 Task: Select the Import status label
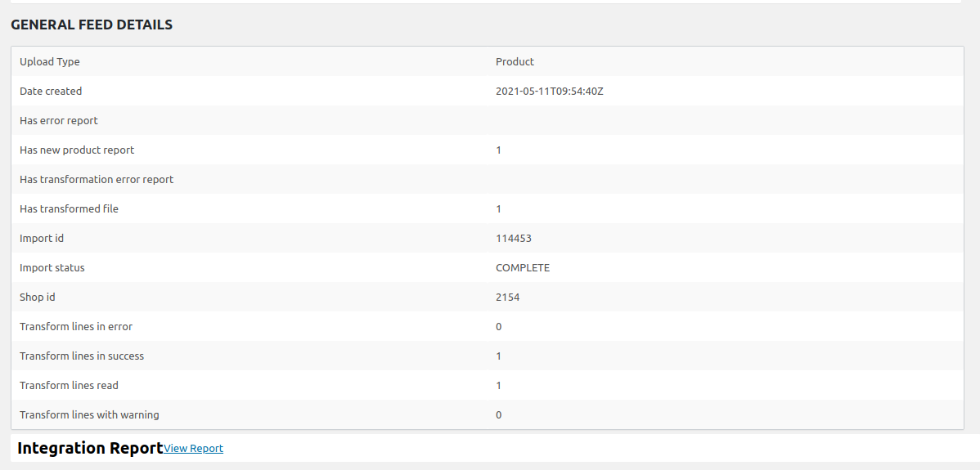pyautogui.click(x=52, y=268)
